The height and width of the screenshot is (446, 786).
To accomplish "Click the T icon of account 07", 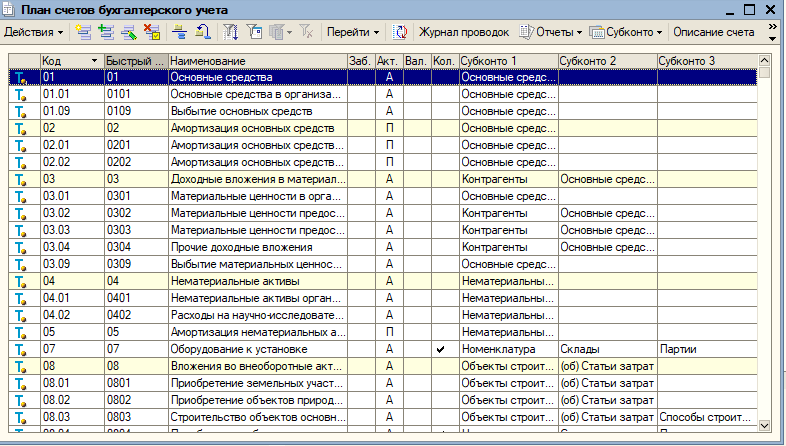I will [21, 350].
